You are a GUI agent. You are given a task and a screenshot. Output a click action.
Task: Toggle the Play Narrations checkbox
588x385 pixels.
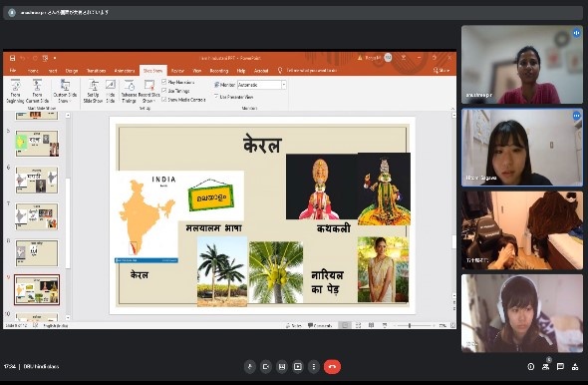[163, 82]
